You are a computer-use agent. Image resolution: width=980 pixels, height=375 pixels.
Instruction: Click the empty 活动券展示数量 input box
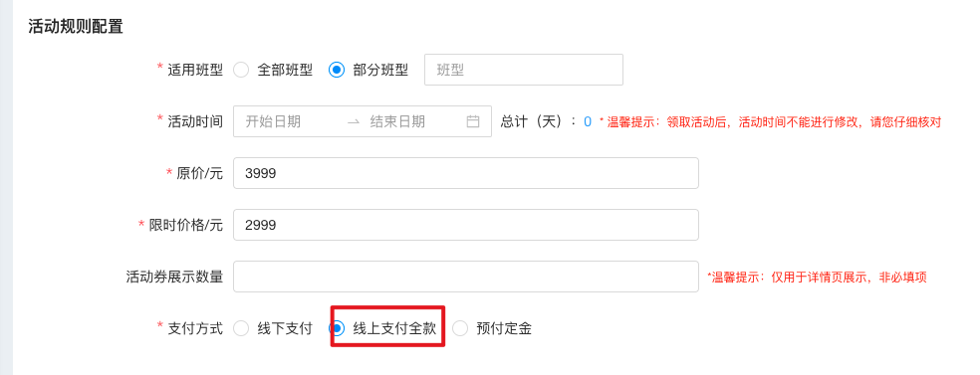466,277
